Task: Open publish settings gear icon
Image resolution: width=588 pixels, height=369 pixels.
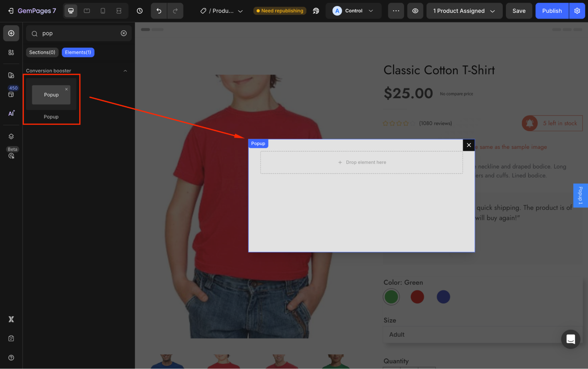Action: click(x=577, y=11)
